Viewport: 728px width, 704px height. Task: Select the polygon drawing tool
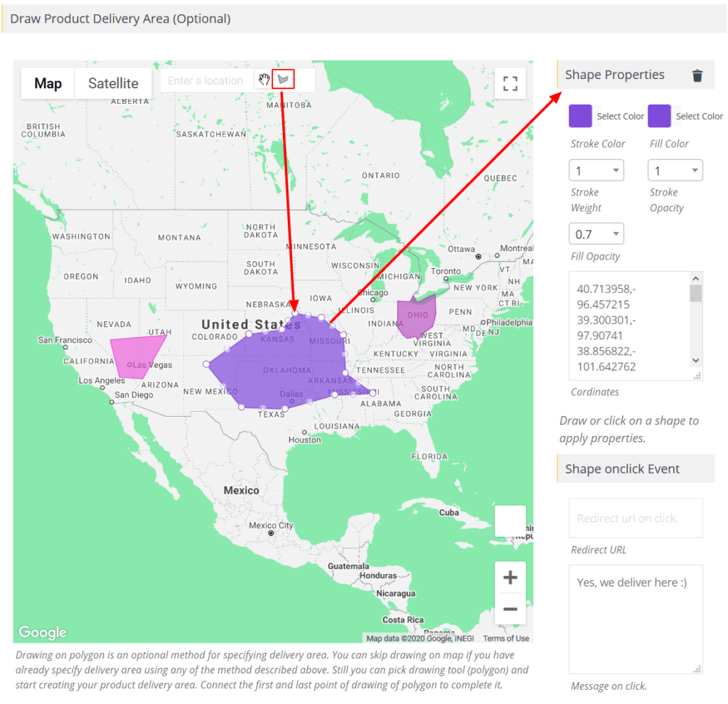282,80
